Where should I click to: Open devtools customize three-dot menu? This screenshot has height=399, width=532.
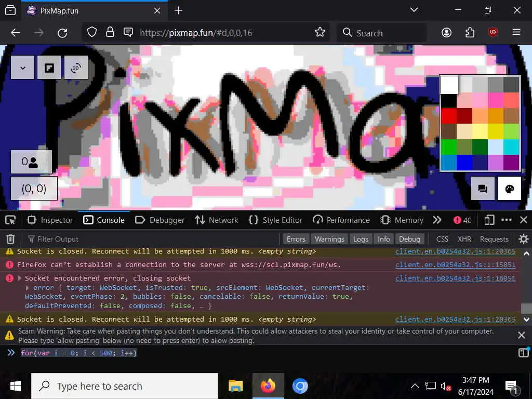point(506,220)
